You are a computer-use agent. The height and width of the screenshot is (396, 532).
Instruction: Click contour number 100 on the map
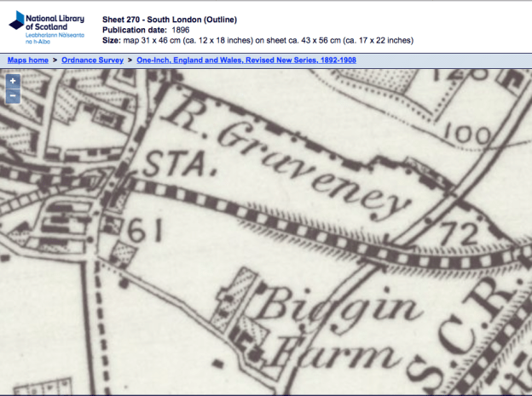tap(468, 135)
